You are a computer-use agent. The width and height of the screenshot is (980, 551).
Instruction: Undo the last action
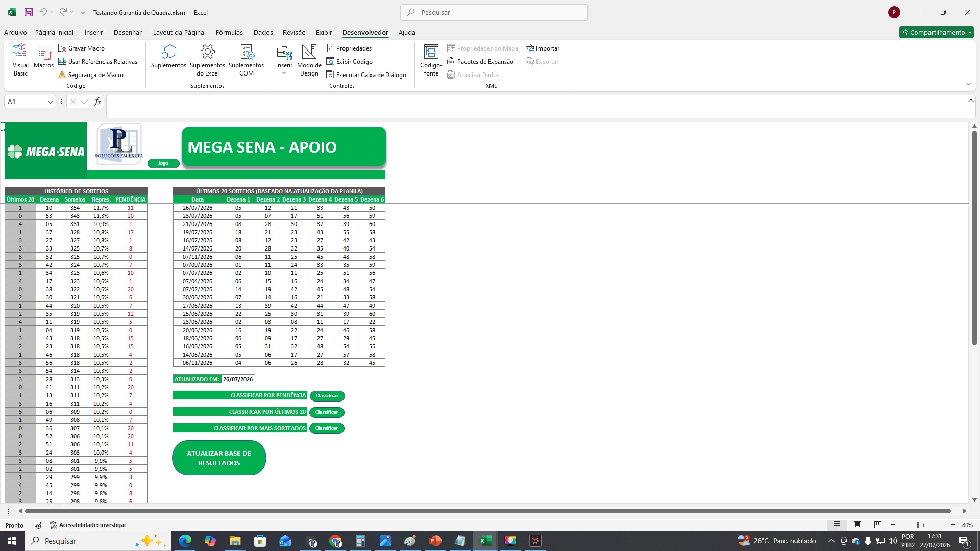pyautogui.click(x=43, y=12)
